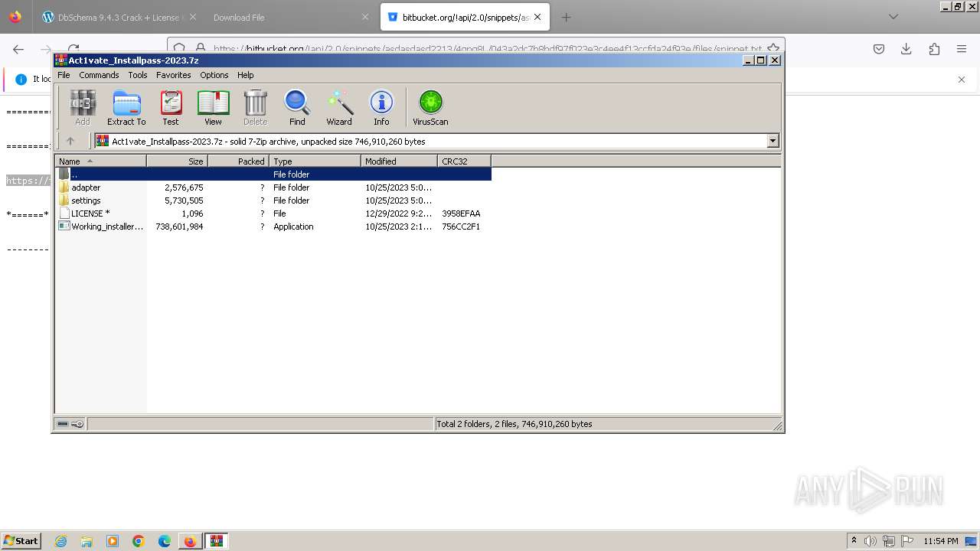
Task: Switch to Firefox taskbar button
Action: (190, 541)
